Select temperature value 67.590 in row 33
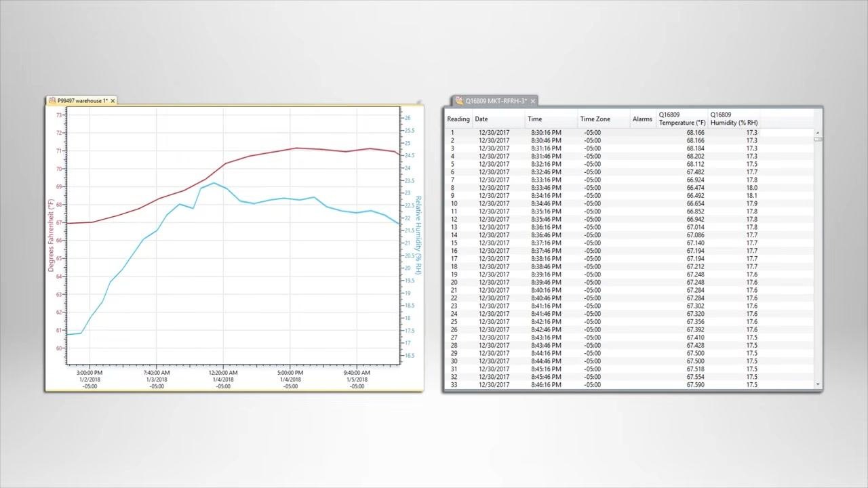Screen dimensions: 868x488 point(695,385)
